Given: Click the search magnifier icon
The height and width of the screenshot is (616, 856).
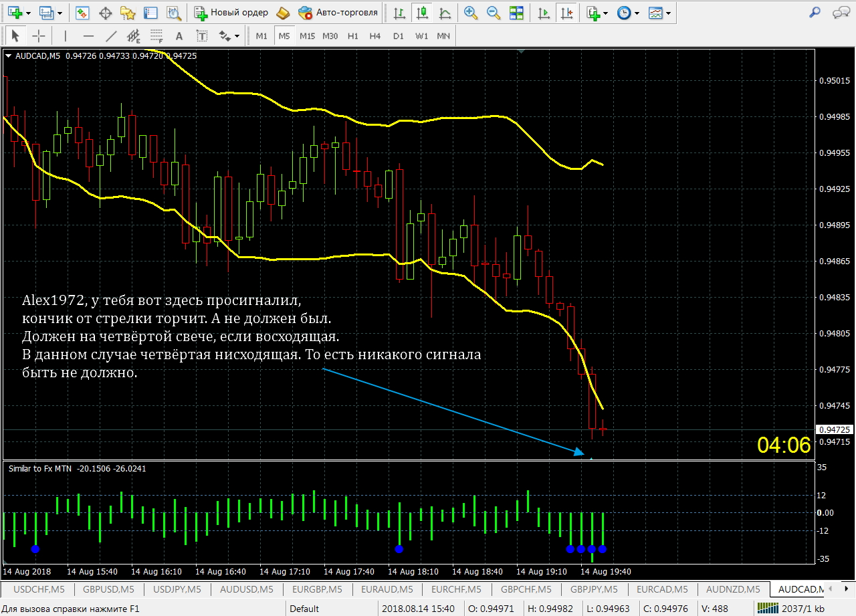Looking at the screenshot, I should 815,12.
